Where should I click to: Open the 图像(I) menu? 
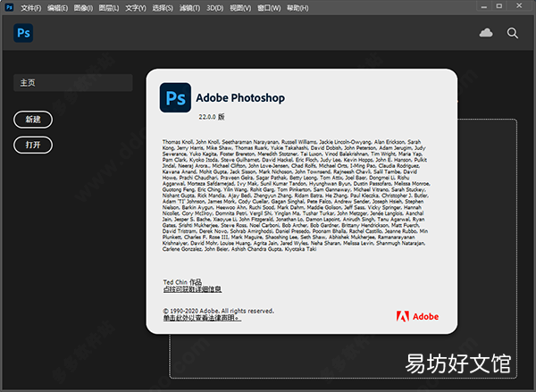pos(83,8)
